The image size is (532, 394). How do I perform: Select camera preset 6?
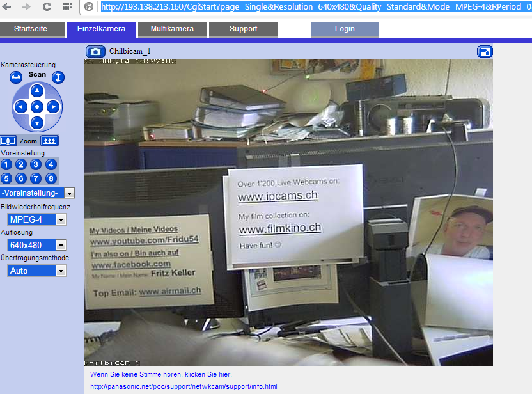tap(21, 178)
